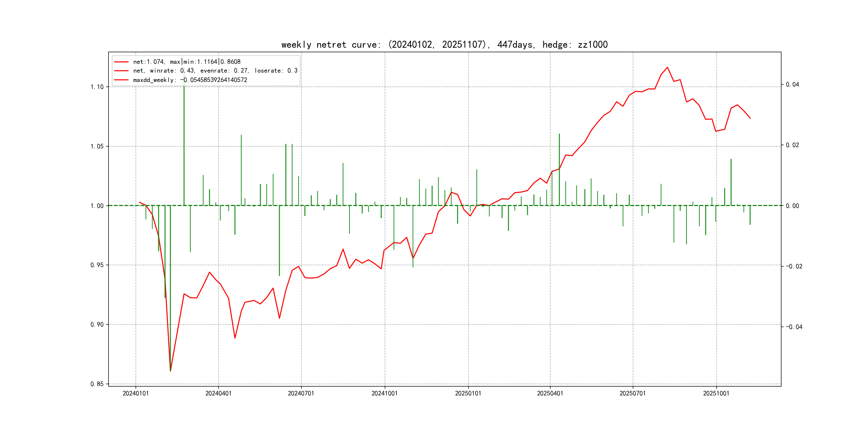Image resolution: width=868 pixels, height=434 pixels.
Task: Click the -0.04 right axis label
Action: point(794,327)
